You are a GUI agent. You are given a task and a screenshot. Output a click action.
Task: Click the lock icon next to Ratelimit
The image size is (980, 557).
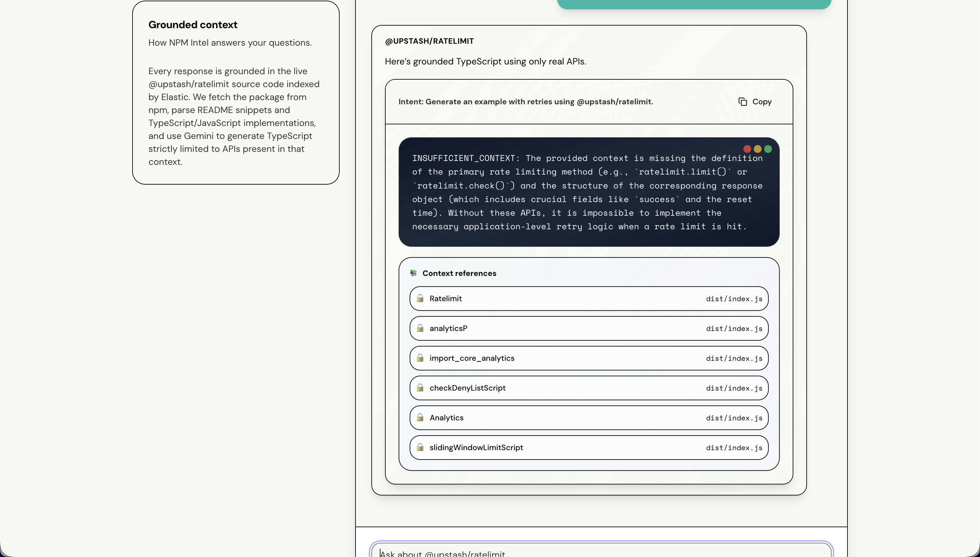[x=420, y=298]
